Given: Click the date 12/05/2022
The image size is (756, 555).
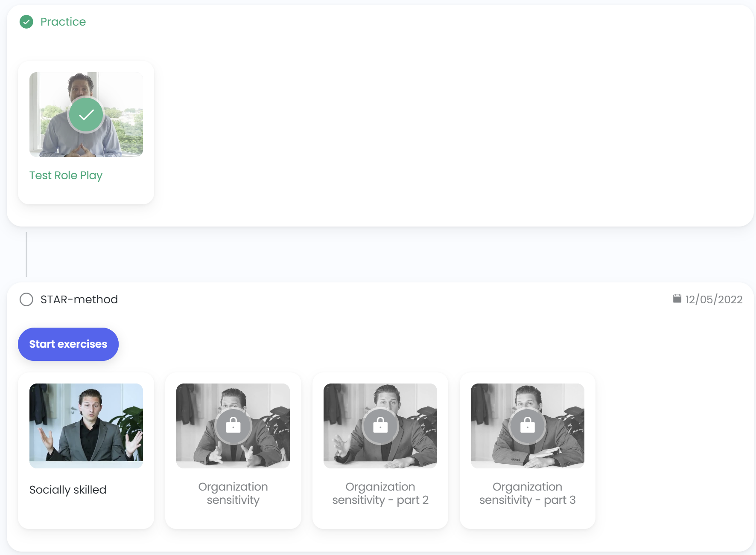Looking at the screenshot, I should [714, 299].
